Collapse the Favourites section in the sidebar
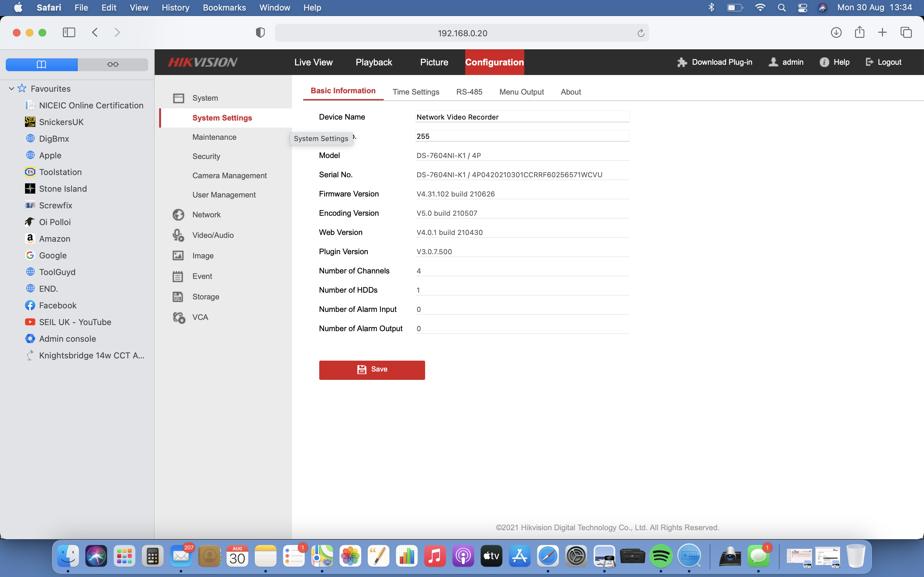Image resolution: width=924 pixels, height=577 pixels. pyautogui.click(x=11, y=88)
